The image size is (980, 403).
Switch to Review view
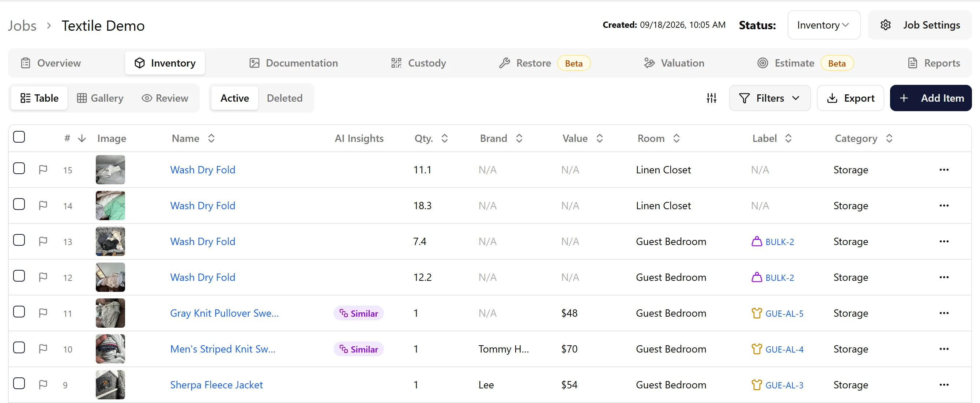pos(165,98)
